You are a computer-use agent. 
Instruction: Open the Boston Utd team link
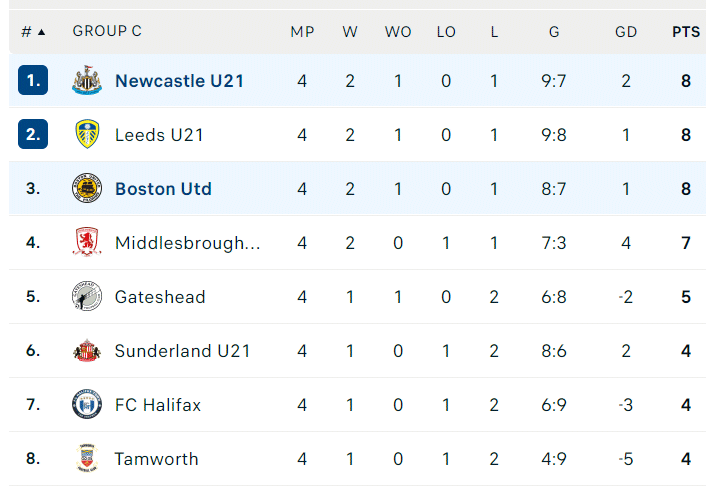[x=163, y=189]
